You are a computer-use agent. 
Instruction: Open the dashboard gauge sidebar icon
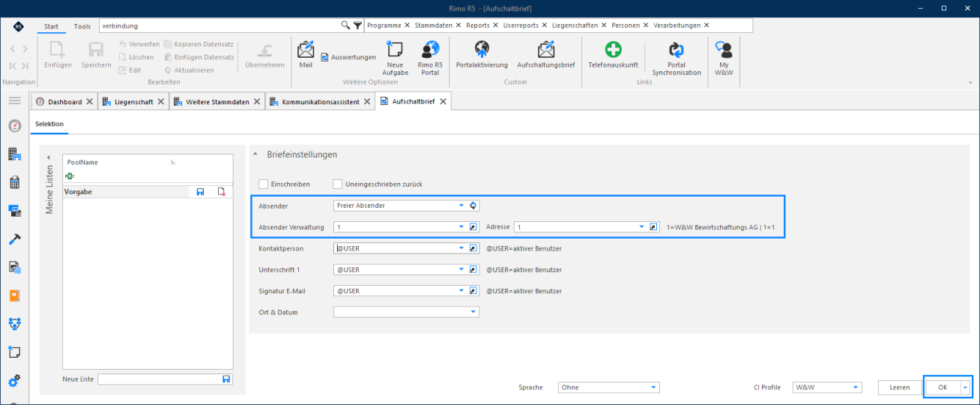14,126
